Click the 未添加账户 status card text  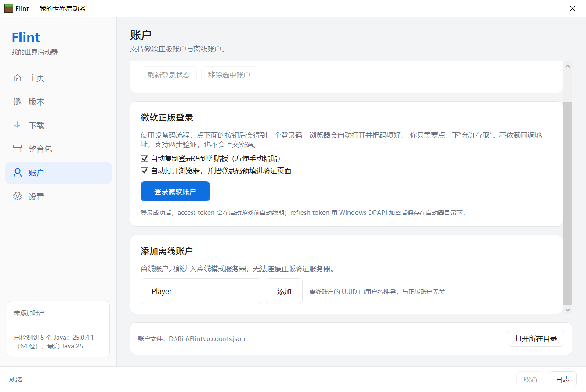pyautogui.click(x=29, y=313)
